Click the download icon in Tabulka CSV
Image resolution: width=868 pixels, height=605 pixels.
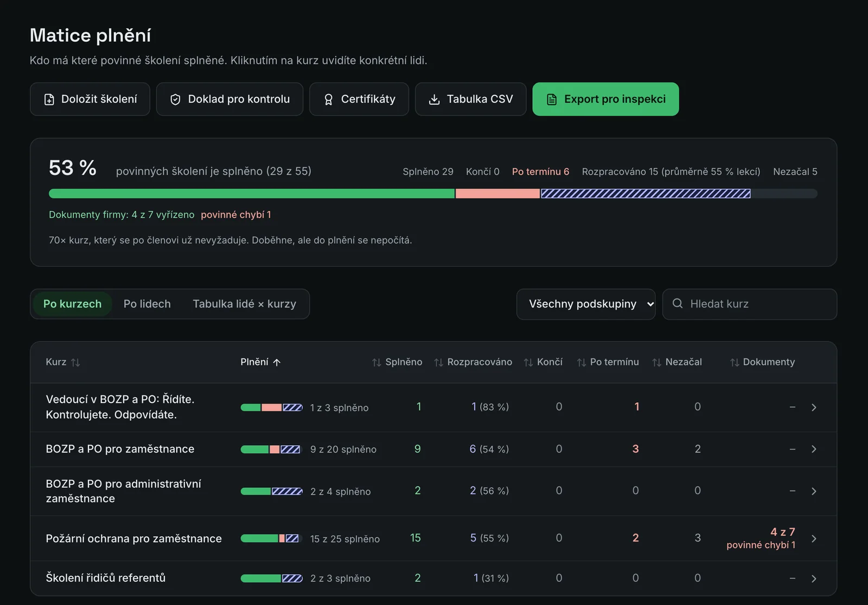pos(434,99)
